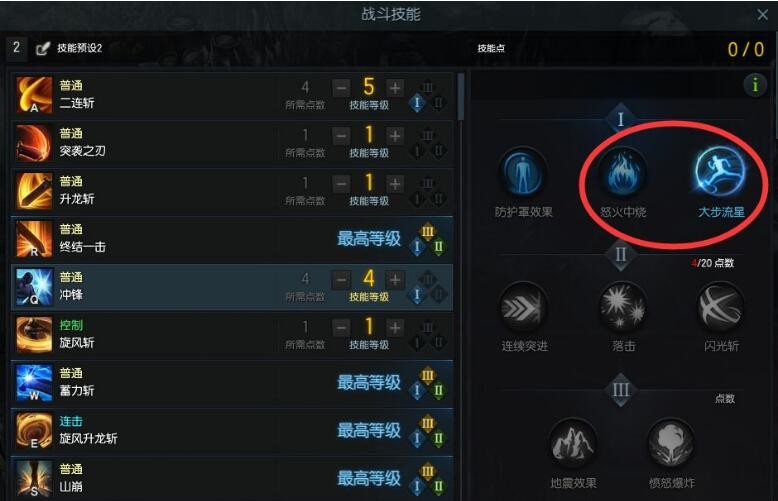Increase 二连斩 skill level with plus
778x501 pixels.
pyautogui.click(x=395, y=88)
